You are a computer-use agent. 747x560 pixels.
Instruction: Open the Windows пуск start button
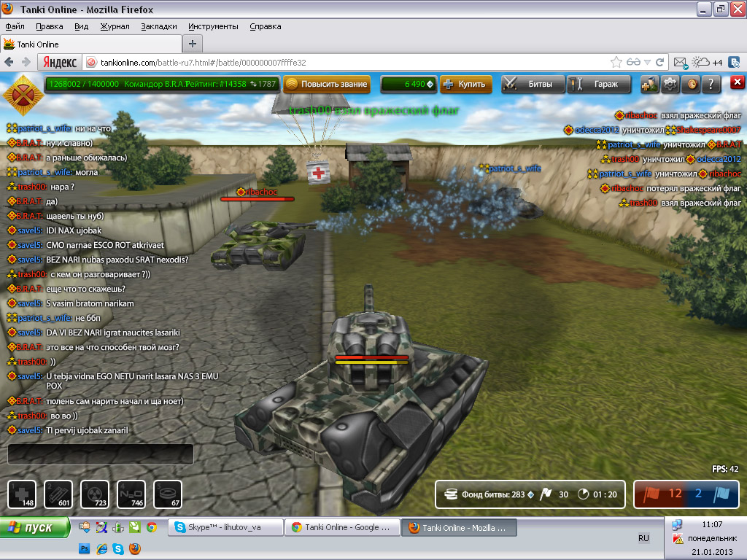point(35,528)
